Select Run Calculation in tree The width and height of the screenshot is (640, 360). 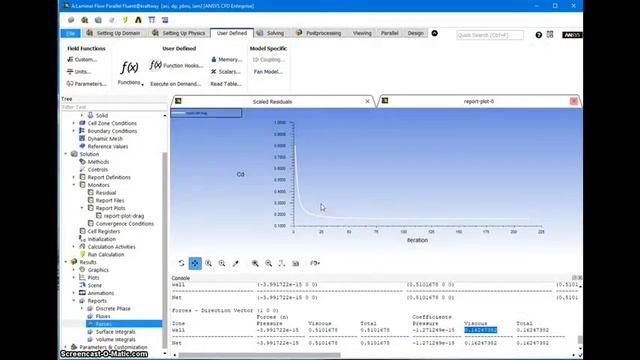pyautogui.click(x=105, y=254)
